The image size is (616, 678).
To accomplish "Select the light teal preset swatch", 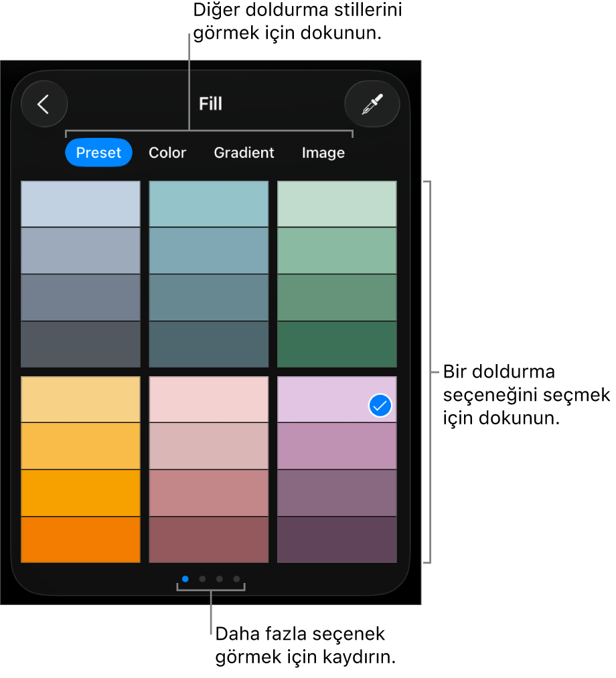I will coord(208,203).
